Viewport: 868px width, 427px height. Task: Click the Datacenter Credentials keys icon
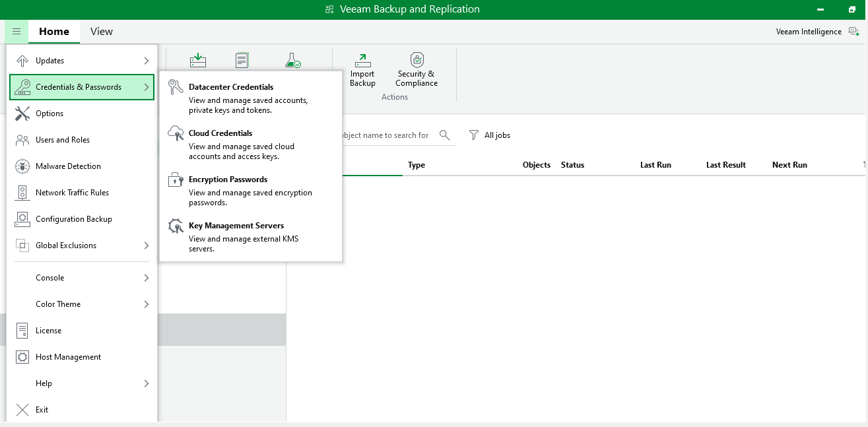pyautogui.click(x=176, y=87)
